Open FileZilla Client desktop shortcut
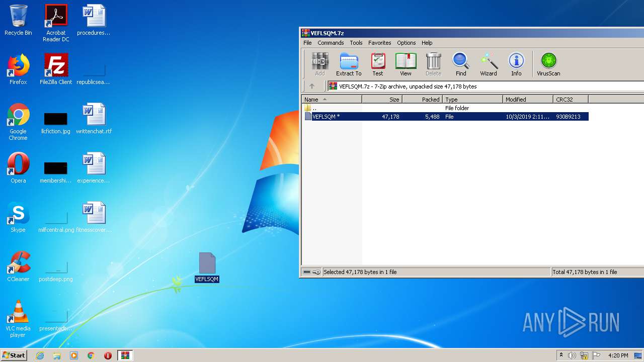644x362 pixels. tap(56, 70)
